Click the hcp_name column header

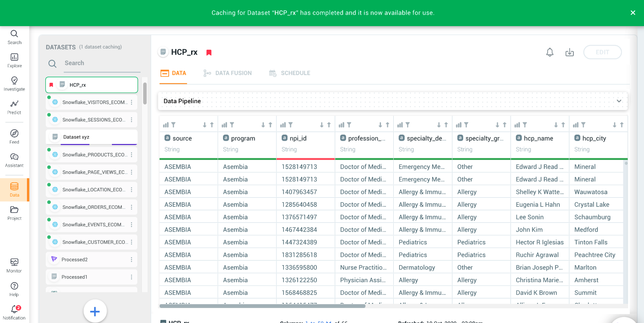pyautogui.click(x=538, y=138)
